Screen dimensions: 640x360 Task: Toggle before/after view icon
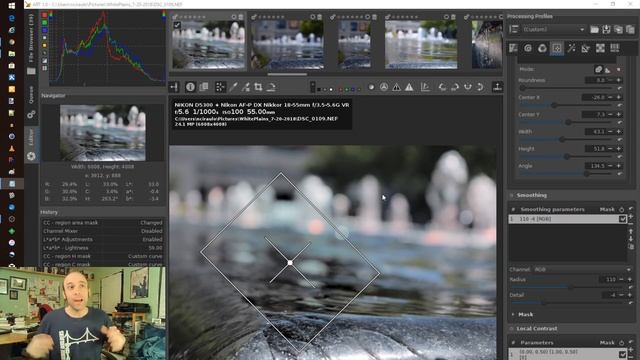[204, 87]
